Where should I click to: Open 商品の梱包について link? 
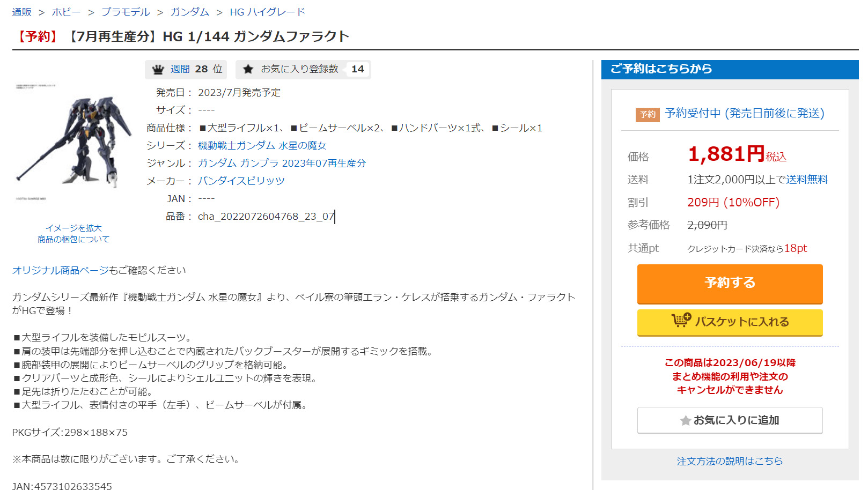[x=73, y=239]
